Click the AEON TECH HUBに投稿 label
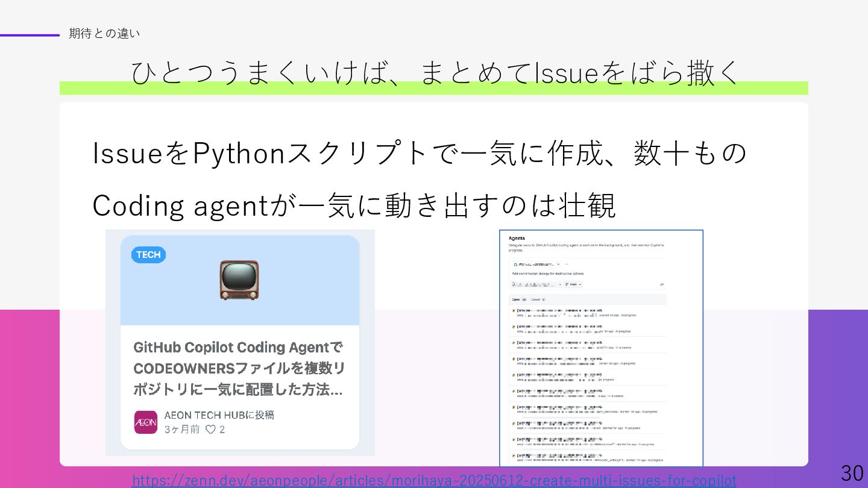Screen dimensions: 868x488 pyautogui.click(x=219, y=415)
